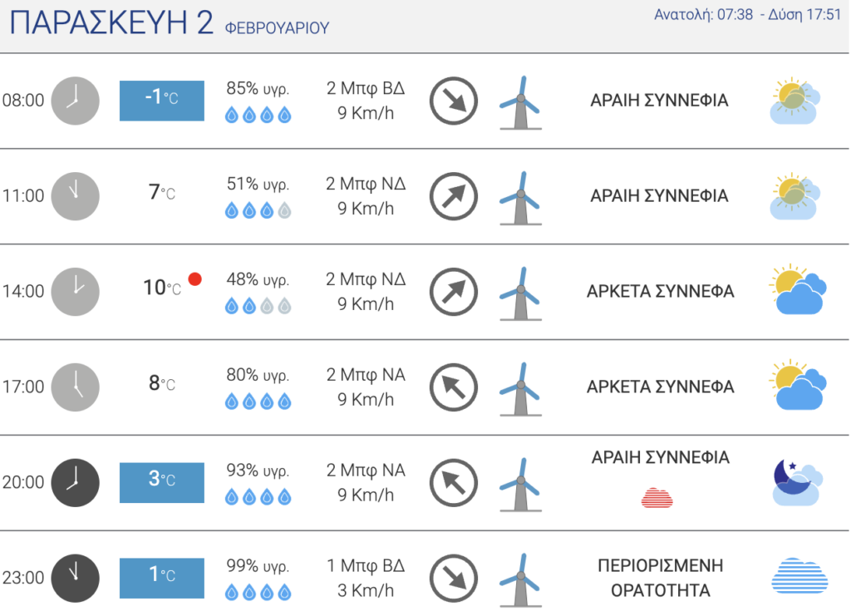Select the 3°C temperature box at 20:00

click(x=162, y=482)
